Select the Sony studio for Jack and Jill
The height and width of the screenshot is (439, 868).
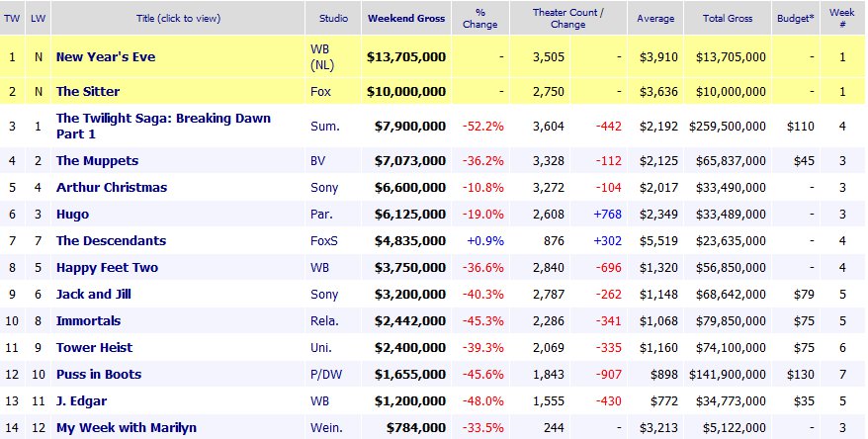[x=324, y=295]
